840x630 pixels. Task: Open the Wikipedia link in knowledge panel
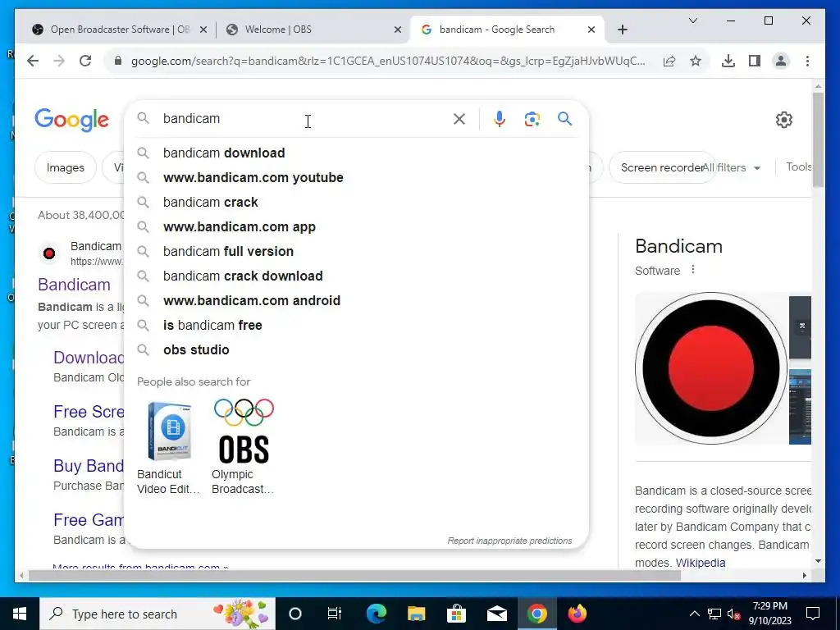click(701, 563)
